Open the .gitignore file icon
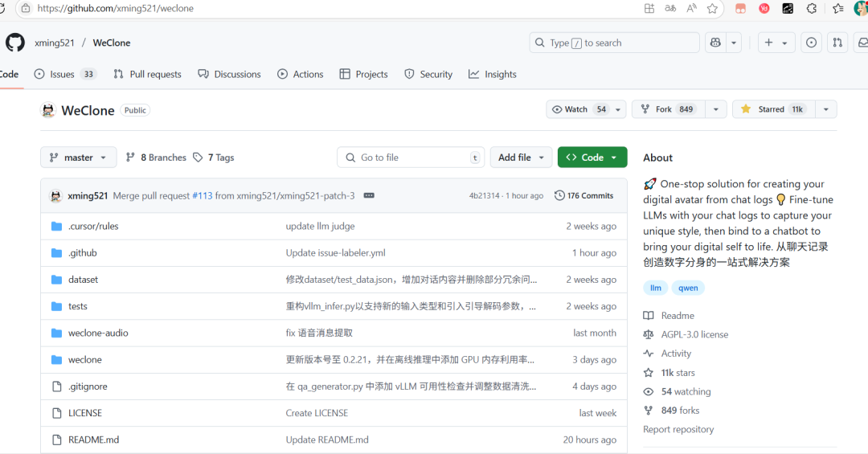Image resolution: width=868 pixels, height=454 pixels. point(56,387)
